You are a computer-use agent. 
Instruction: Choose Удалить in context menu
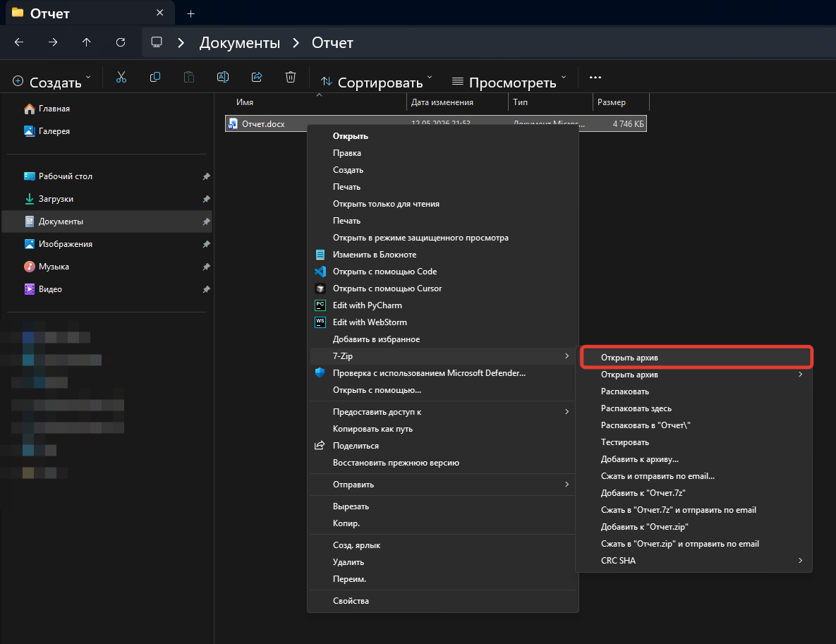tap(442, 562)
